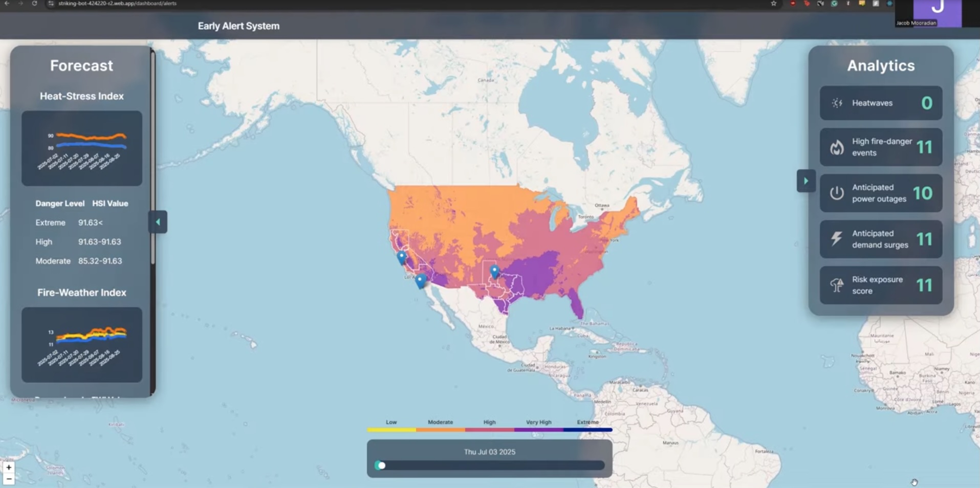Click the Extreme legend color segment

(588, 430)
